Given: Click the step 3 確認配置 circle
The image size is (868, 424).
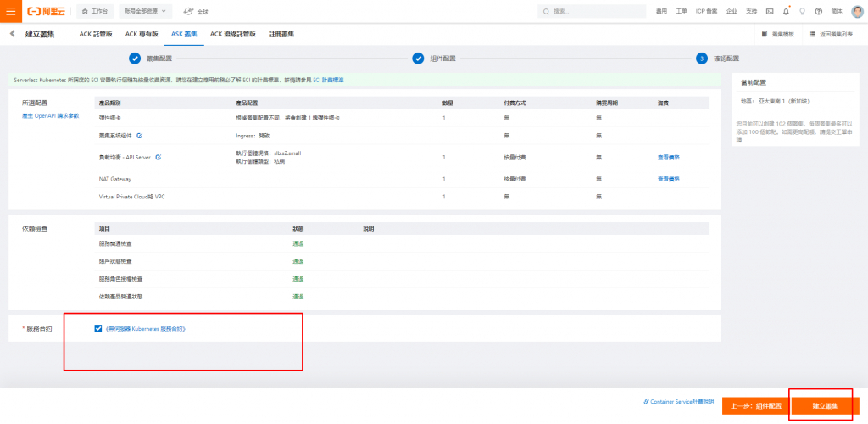Looking at the screenshot, I should [x=701, y=59].
